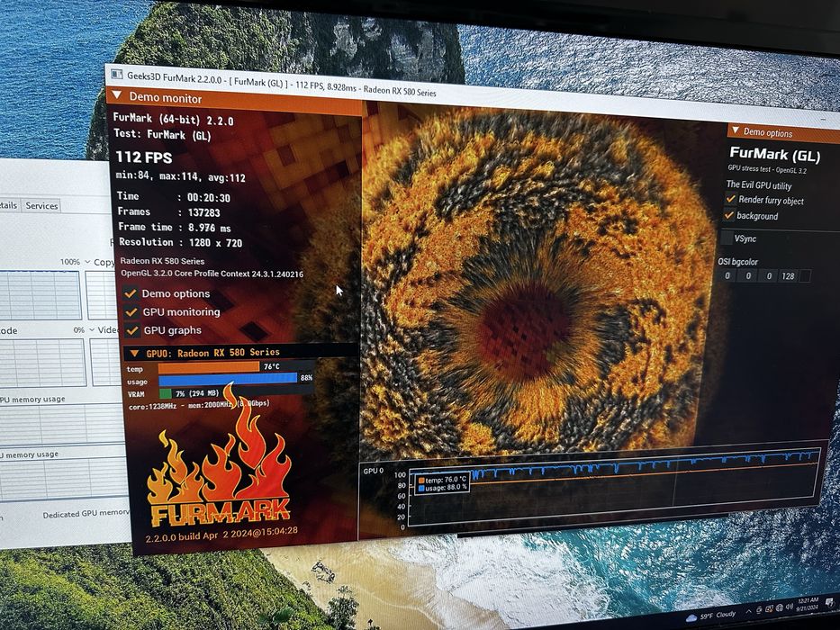Click the Frame time 8.976 ms value
Image resolution: width=840 pixels, height=630 pixels.
(x=210, y=228)
